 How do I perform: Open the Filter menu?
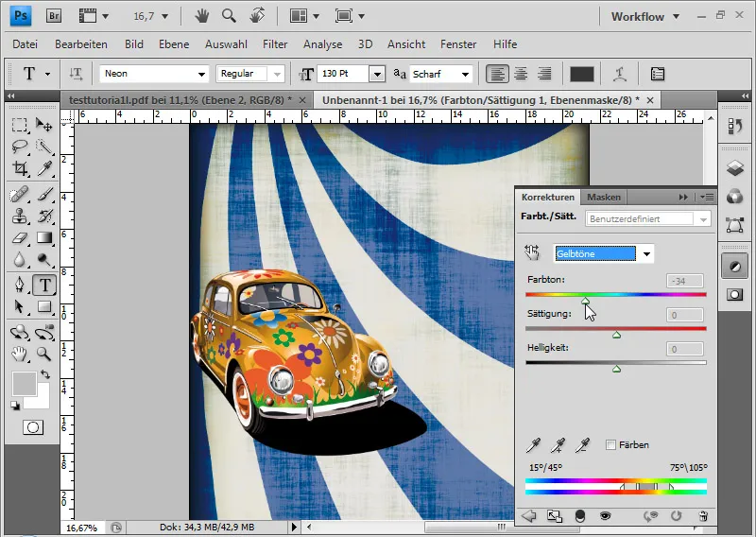coord(275,43)
